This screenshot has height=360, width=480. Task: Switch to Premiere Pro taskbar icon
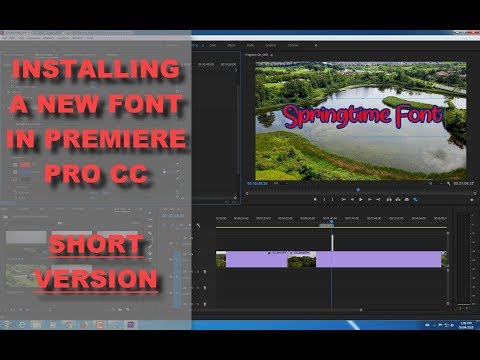[131, 324]
